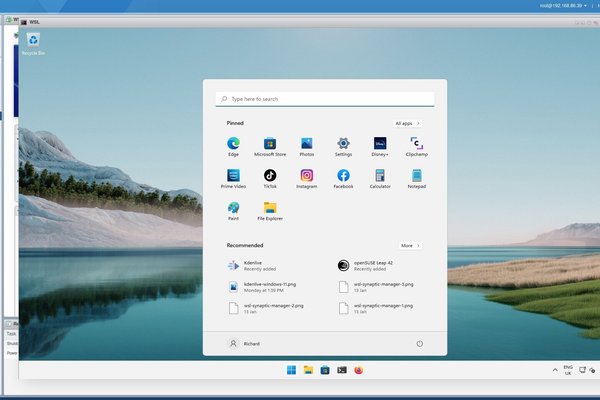Image resolution: width=600 pixels, height=400 pixels.
Task: Open File Explorer from the taskbar
Action: pos(308,370)
